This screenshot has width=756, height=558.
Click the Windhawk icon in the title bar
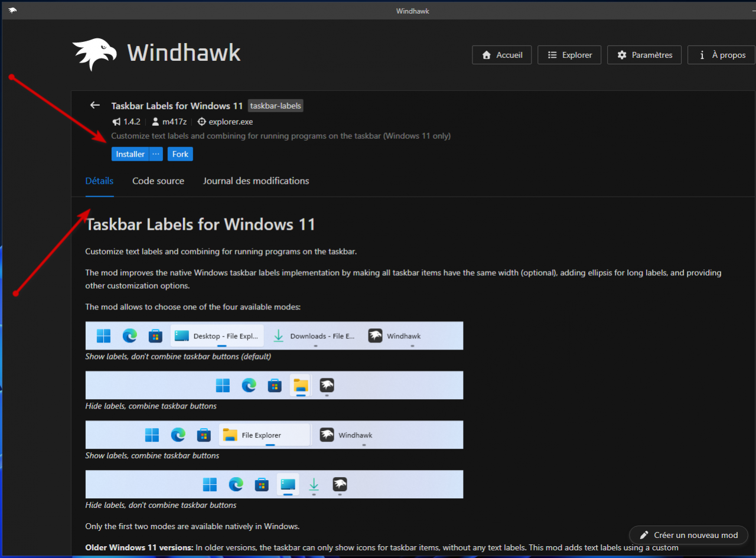point(12,10)
